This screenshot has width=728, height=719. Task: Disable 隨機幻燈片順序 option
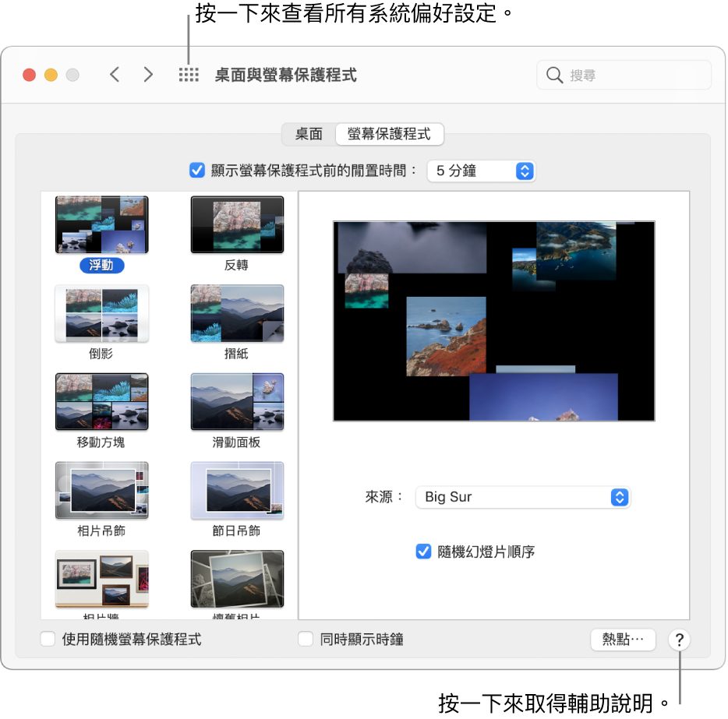pos(423,552)
